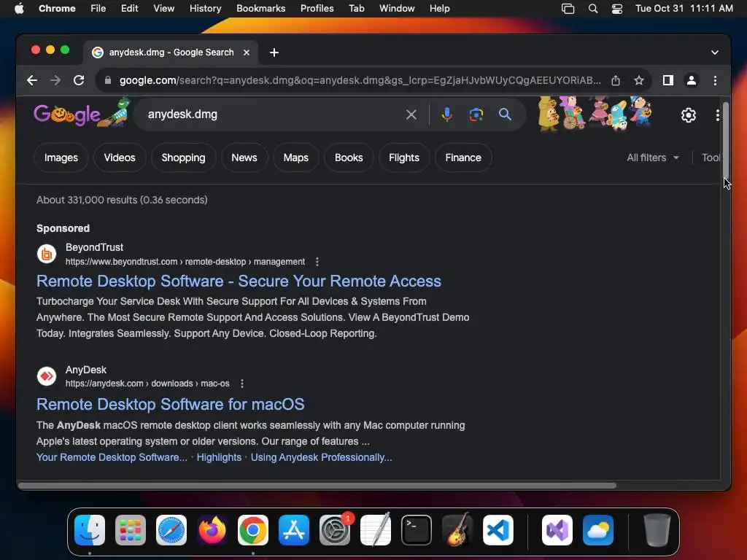Filter results by Images
Viewport: 747px width, 560px height.
click(x=61, y=157)
